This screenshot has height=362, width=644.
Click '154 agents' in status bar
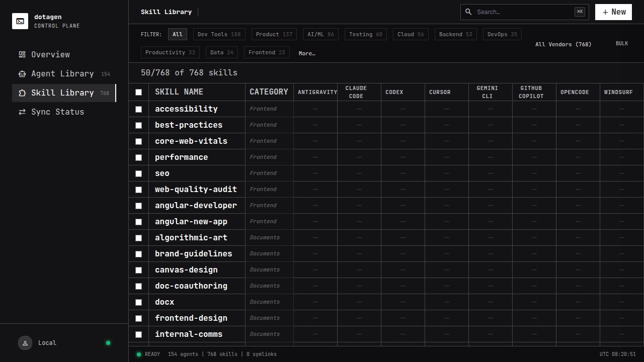tap(183, 354)
